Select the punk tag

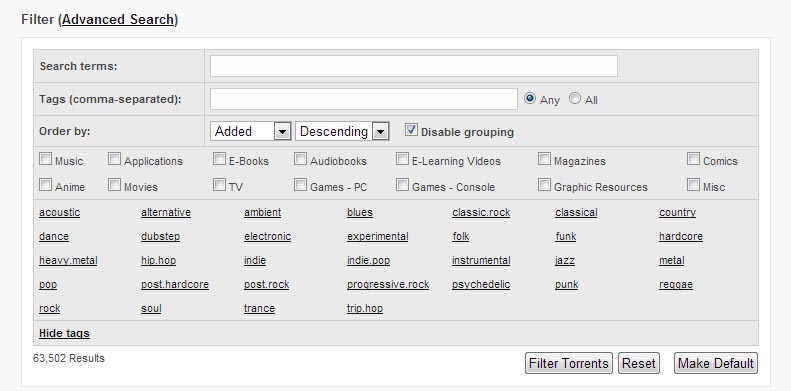567,285
